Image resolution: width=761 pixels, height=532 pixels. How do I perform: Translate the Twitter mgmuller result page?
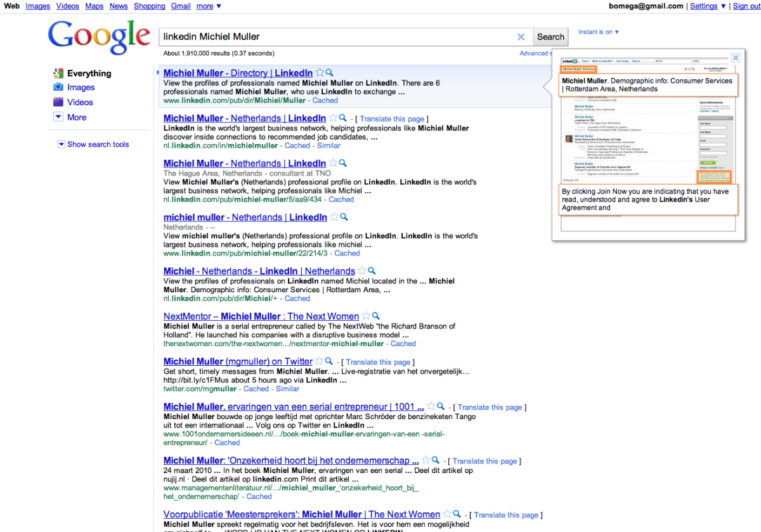(x=378, y=362)
